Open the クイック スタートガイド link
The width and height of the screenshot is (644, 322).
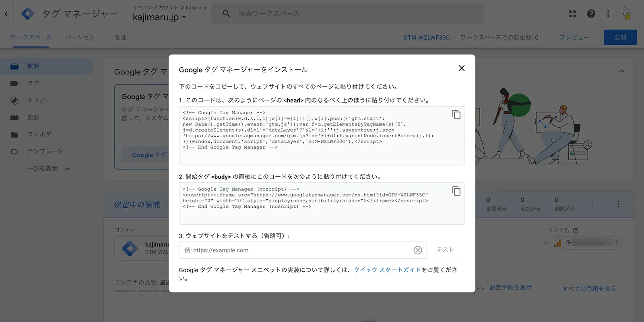click(x=387, y=270)
